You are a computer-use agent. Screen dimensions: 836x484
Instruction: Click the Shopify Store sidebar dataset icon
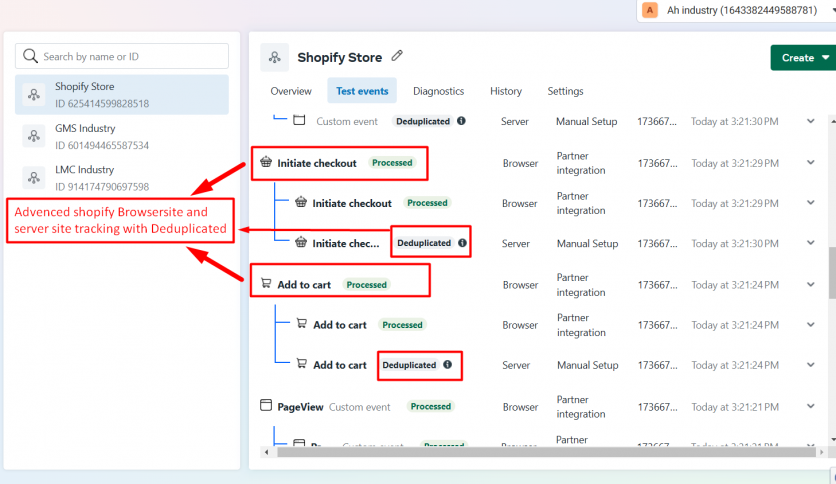(x=34, y=94)
